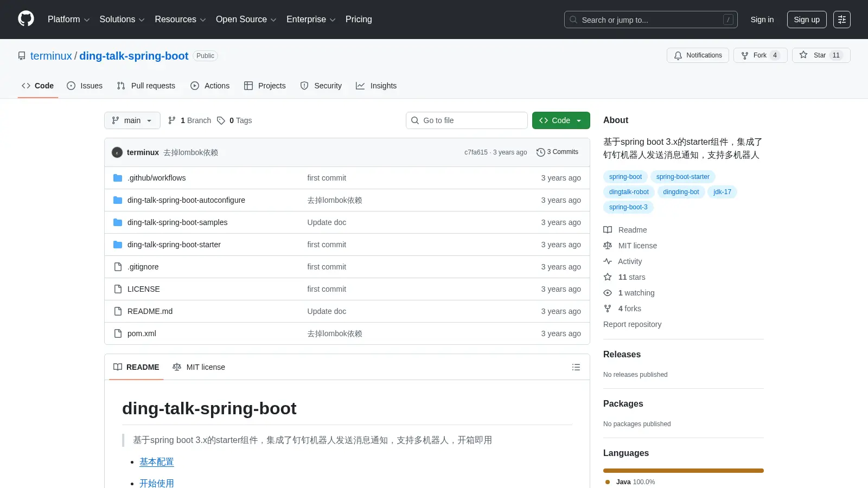Click the scale icon beside MIT license in About
868x488 pixels.
[608, 246]
